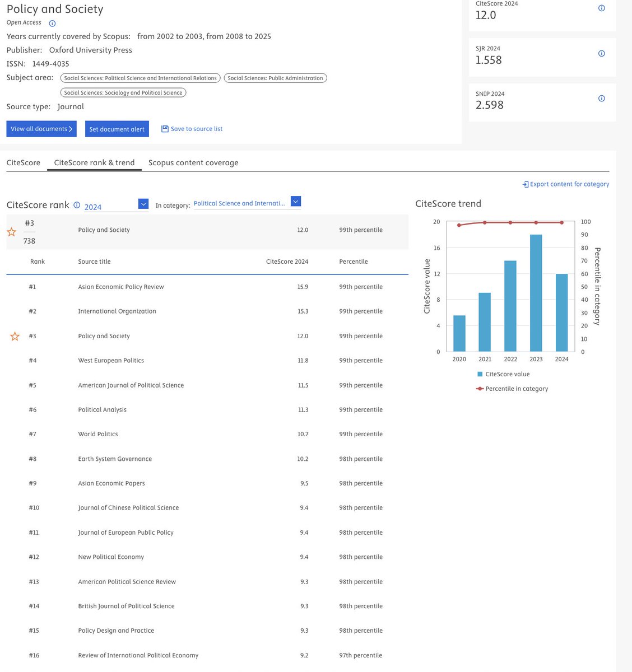The height and width of the screenshot is (672, 632).
Task: Open the CiteScore 2024 info icon
Action: [602, 8]
